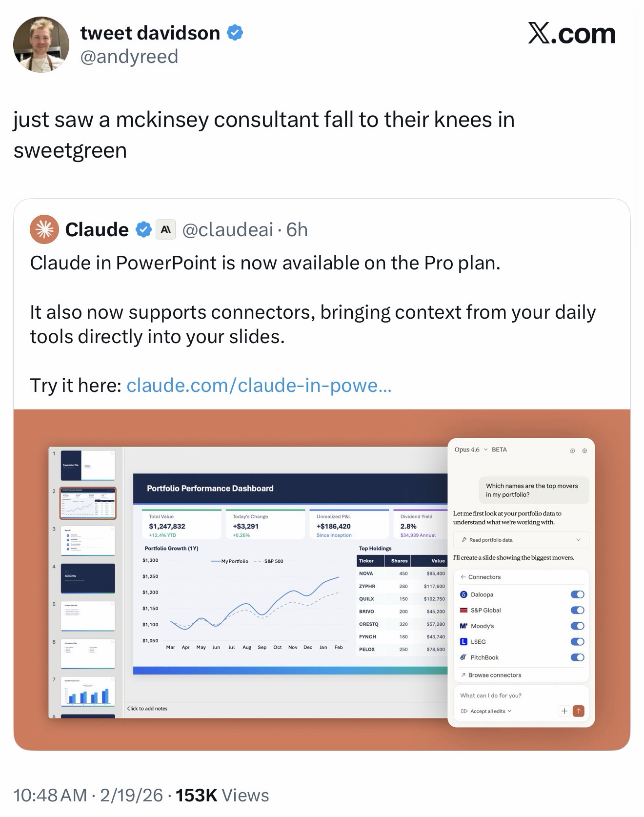
Task: Click tweet davidson's profile avatar
Action: click(x=41, y=45)
